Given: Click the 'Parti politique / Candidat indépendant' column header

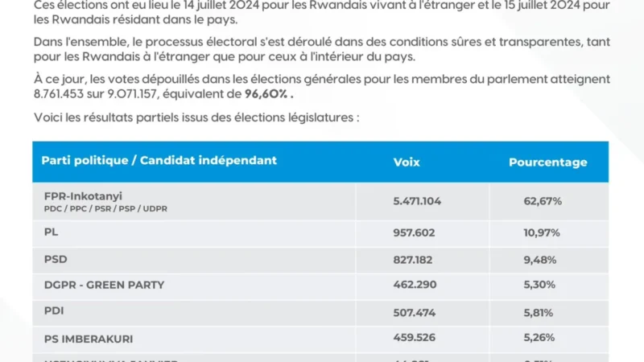Looking at the screenshot, I should point(159,160).
